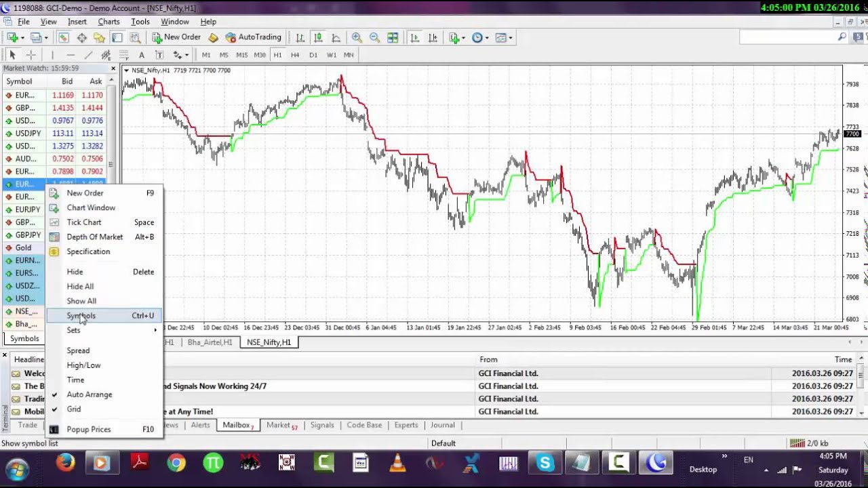Image resolution: width=868 pixels, height=488 pixels.
Task: Toggle Grid option in context menu
Action: (x=104, y=409)
